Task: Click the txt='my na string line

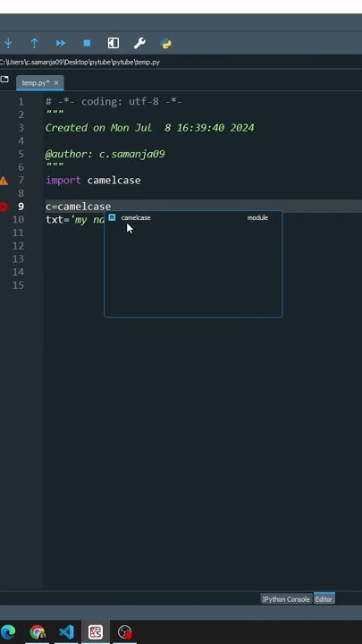Action: 75,220
